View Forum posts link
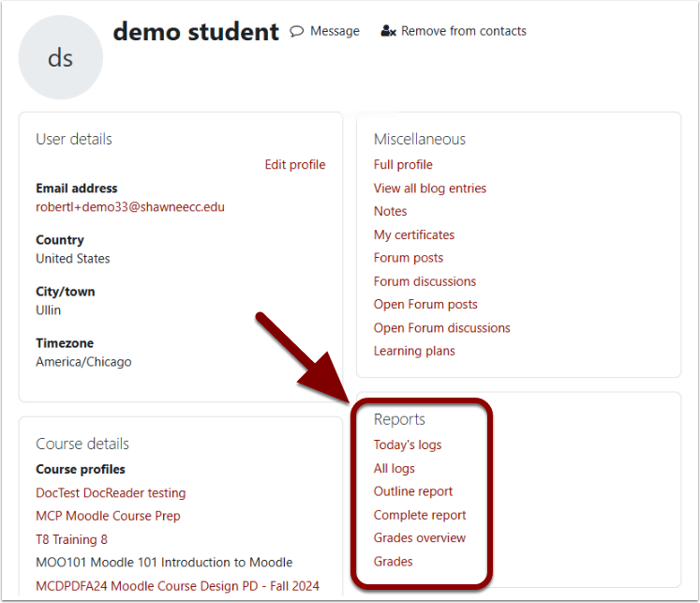The image size is (700, 603). click(x=409, y=258)
